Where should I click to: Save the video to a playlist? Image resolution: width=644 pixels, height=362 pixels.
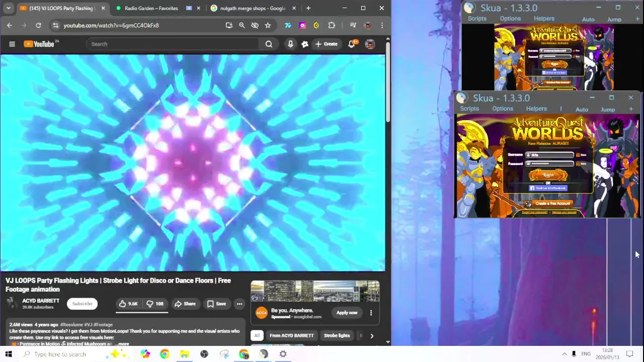[216, 304]
